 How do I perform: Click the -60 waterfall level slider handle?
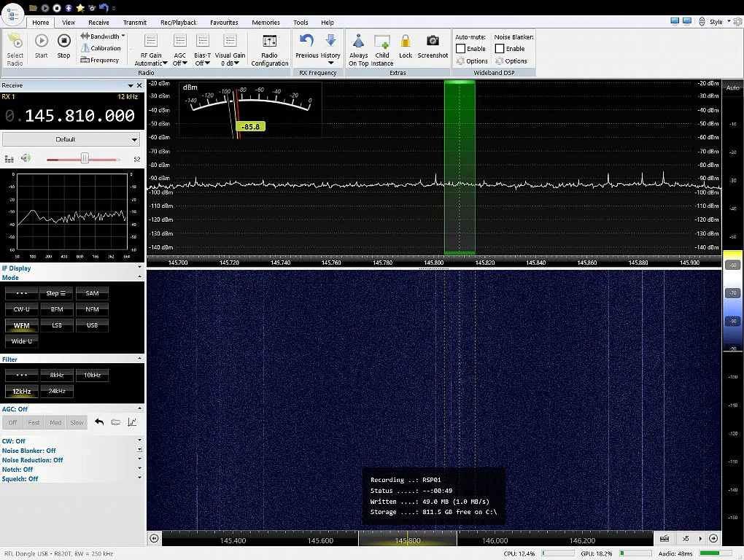tap(732, 265)
